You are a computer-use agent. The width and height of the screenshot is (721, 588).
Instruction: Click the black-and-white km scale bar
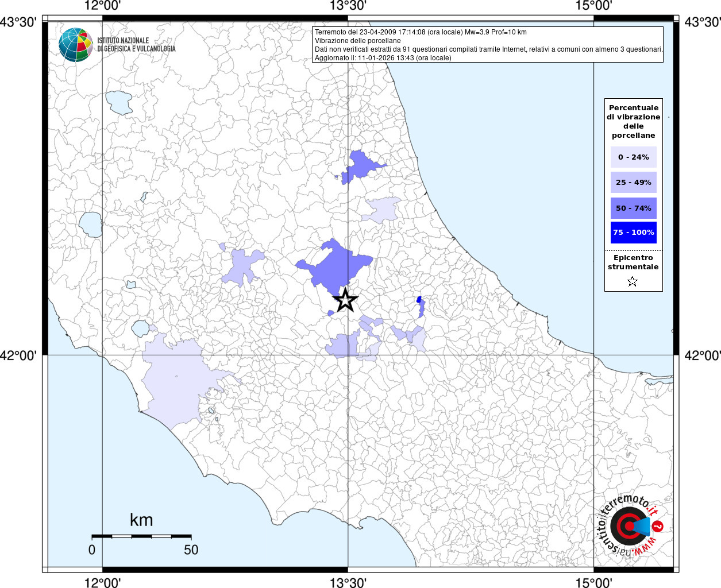coord(141,536)
